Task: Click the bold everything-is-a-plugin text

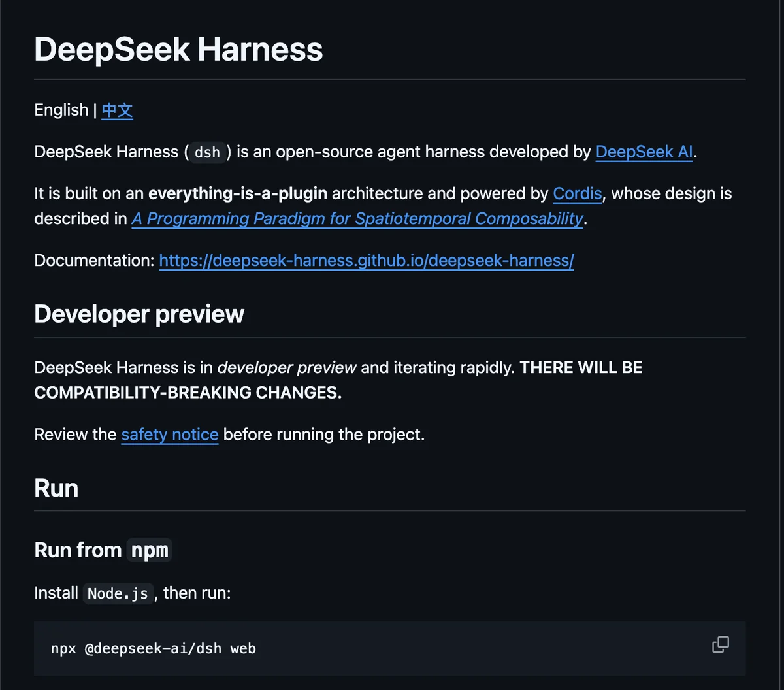Action: pos(238,193)
